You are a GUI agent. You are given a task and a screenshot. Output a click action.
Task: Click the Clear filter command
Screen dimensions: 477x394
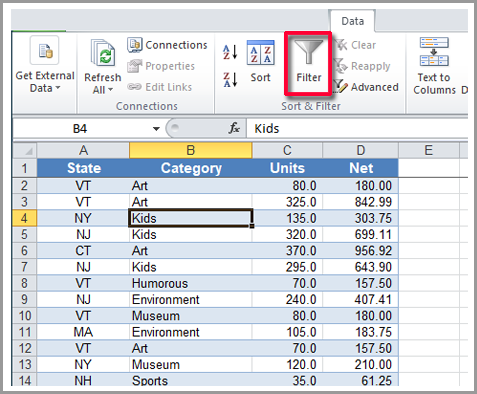coord(355,45)
